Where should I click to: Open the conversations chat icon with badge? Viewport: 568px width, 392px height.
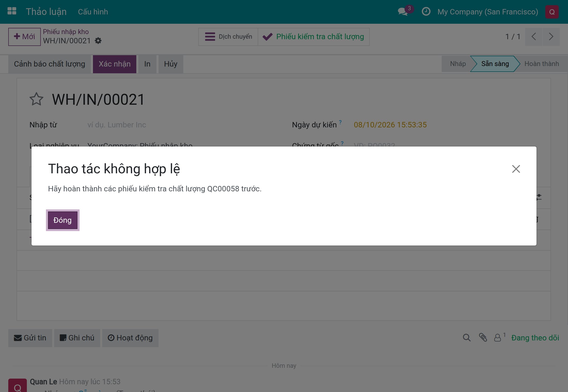click(405, 11)
